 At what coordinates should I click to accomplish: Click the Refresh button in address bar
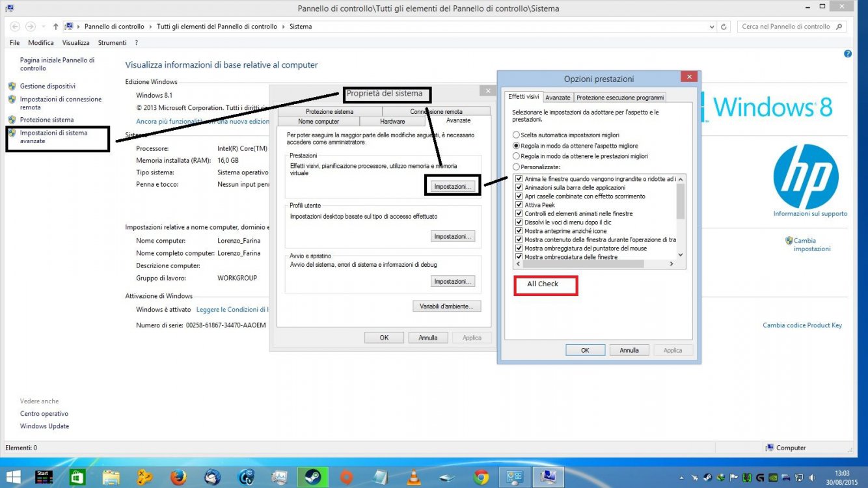725,27
